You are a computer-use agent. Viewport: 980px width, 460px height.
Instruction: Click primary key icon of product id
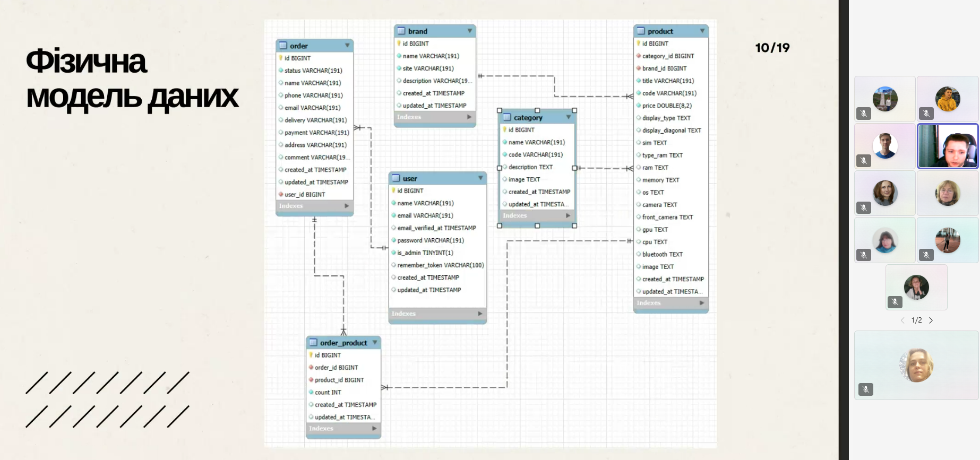point(639,44)
